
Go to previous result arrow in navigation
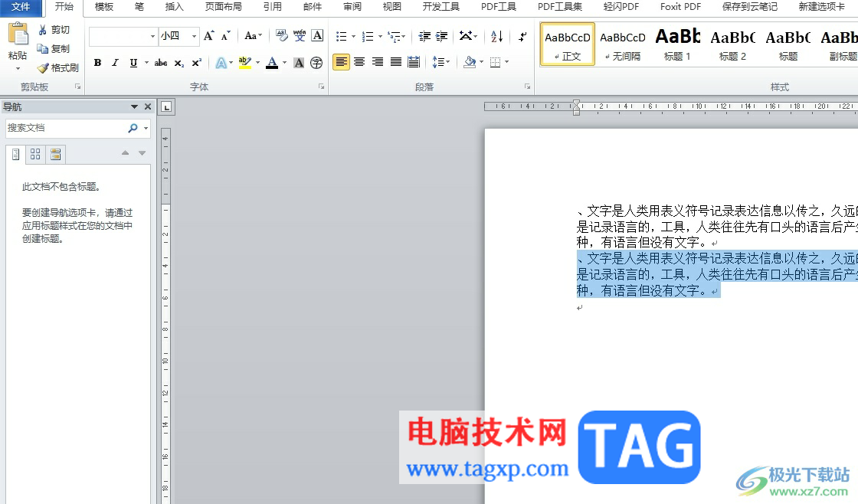tap(126, 153)
